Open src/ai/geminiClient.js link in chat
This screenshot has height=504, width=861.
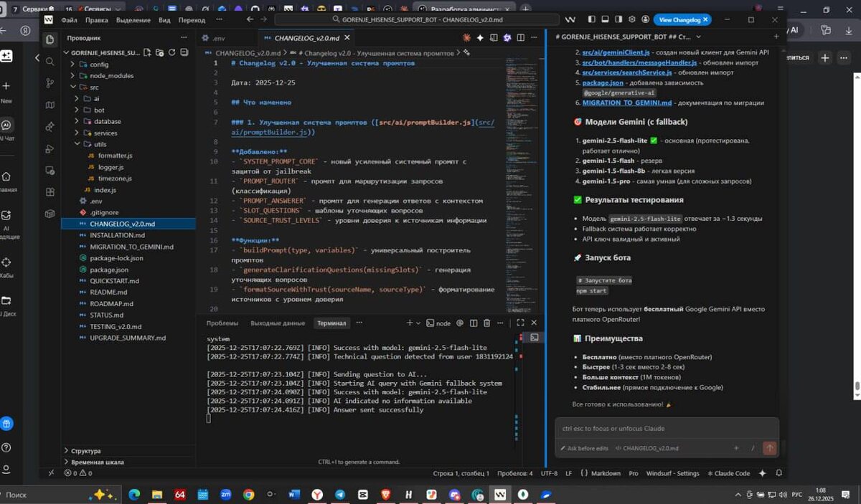[616, 53]
